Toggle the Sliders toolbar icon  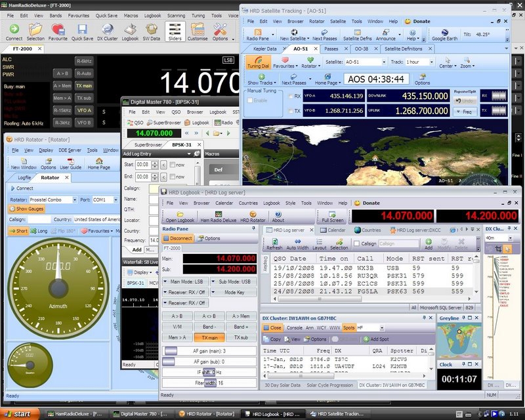pyautogui.click(x=175, y=31)
